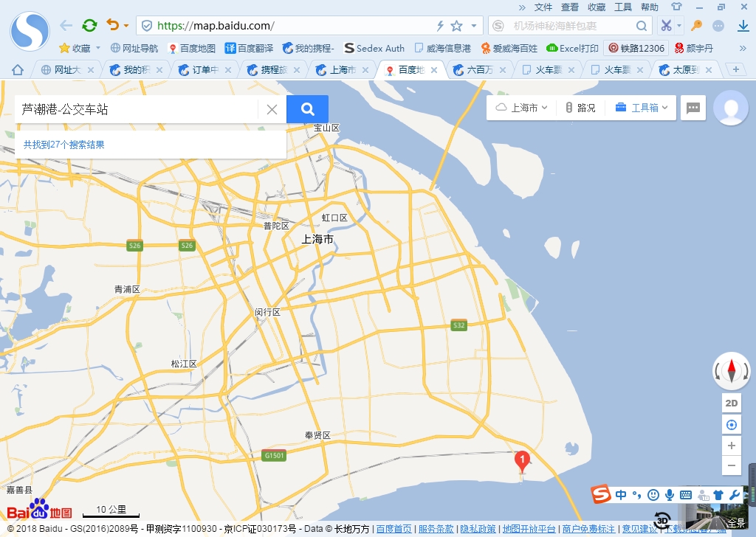This screenshot has width=756, height=537.
Task: Click the user avatar profile icon
Action: coord(731,108)
